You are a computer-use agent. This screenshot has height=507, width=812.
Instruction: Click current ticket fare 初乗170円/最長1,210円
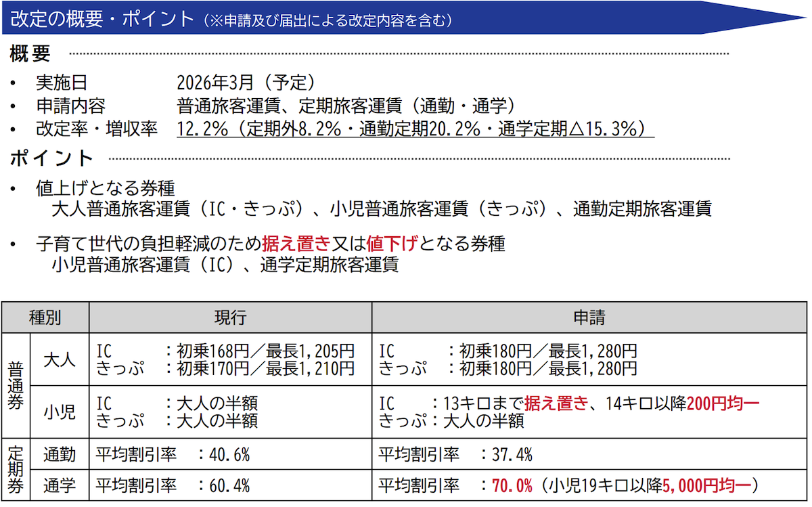coord(265,368)
